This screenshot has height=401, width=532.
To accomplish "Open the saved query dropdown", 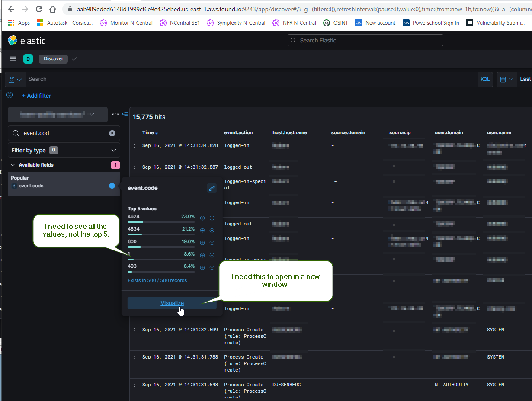I will pyautogui.click(x=15, y=79).
